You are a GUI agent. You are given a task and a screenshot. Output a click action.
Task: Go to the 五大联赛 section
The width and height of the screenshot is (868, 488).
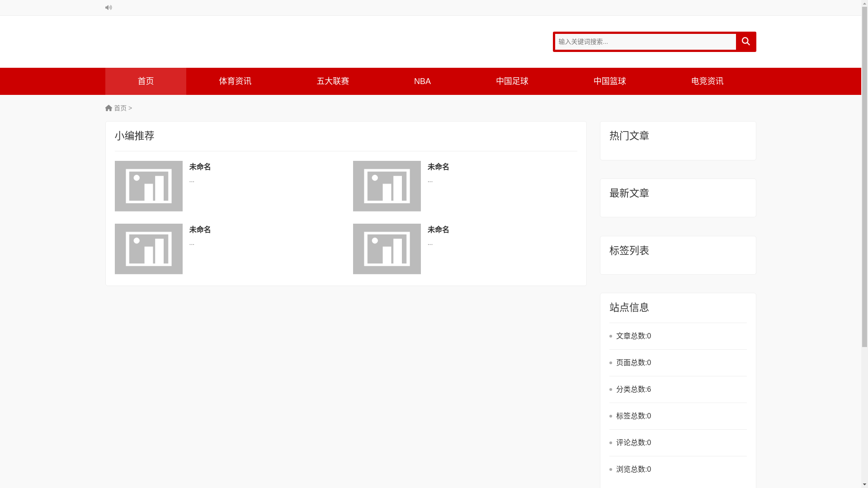(333, 81)
